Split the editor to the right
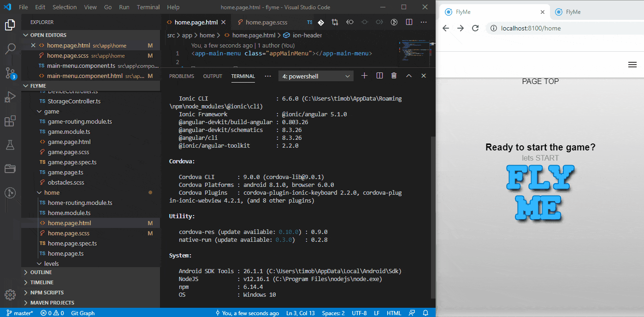Image resolution: width=644 pixels, height=317 pixels. pos(409,22)
